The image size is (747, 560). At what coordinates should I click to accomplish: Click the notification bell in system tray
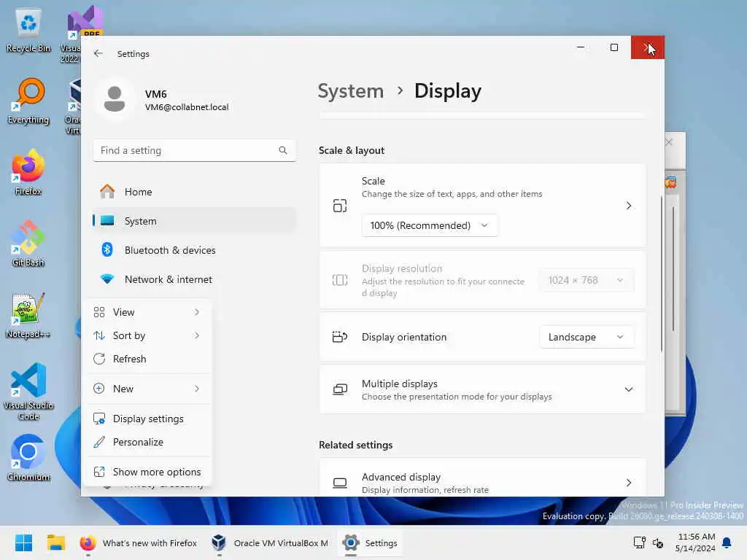pos(727,542)
